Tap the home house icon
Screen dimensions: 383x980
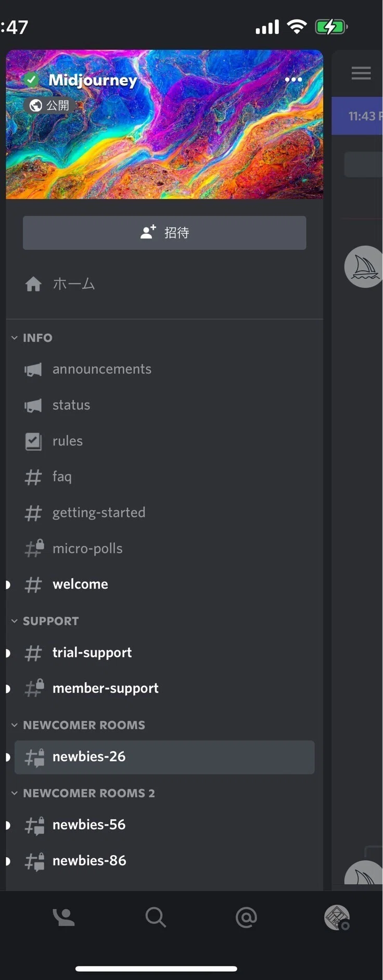(33, 284)
